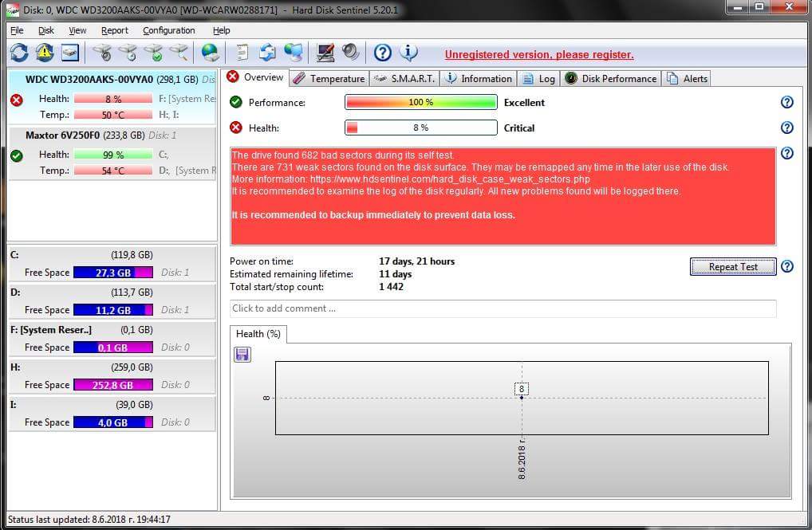Open the Report menu
Image resolution: width=812 pixels, height=530 pixels.
click(x=114, y=30)
